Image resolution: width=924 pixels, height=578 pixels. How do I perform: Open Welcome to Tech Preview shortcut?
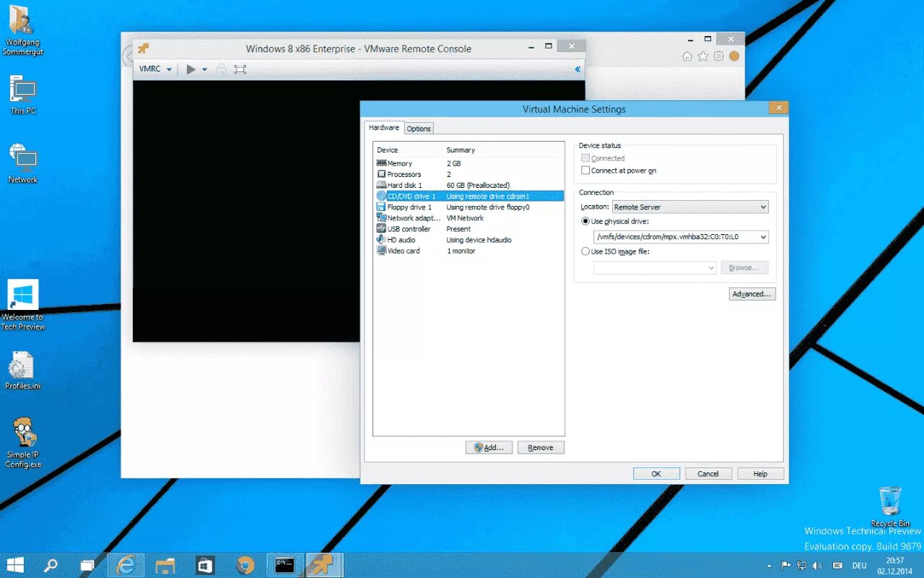point(22,306)
